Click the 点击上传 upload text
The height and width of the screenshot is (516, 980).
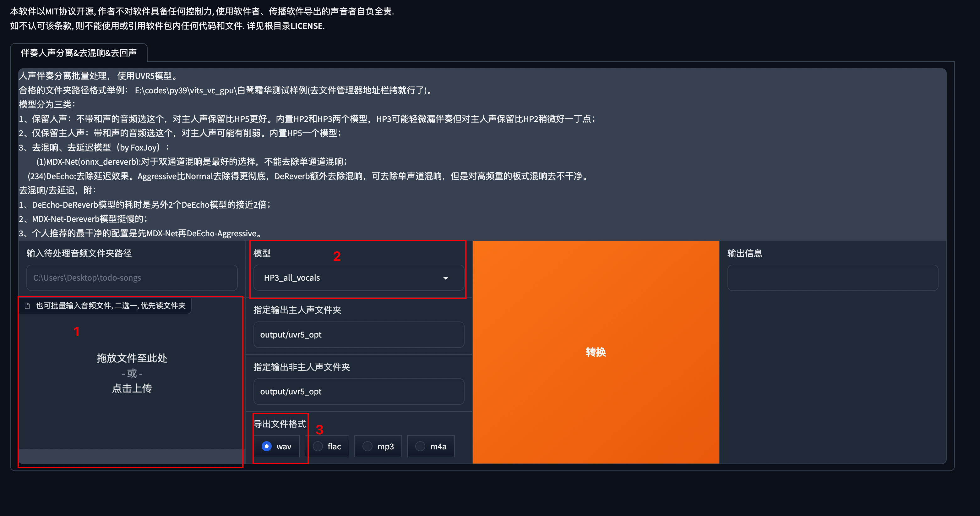click(x=132, y=388)
